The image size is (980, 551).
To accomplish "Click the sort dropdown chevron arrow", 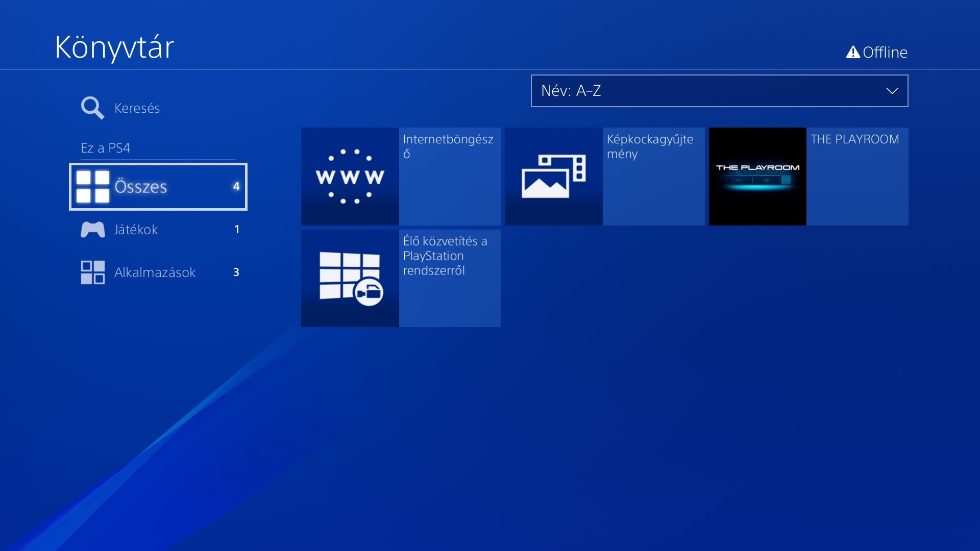I will [892, 91].
